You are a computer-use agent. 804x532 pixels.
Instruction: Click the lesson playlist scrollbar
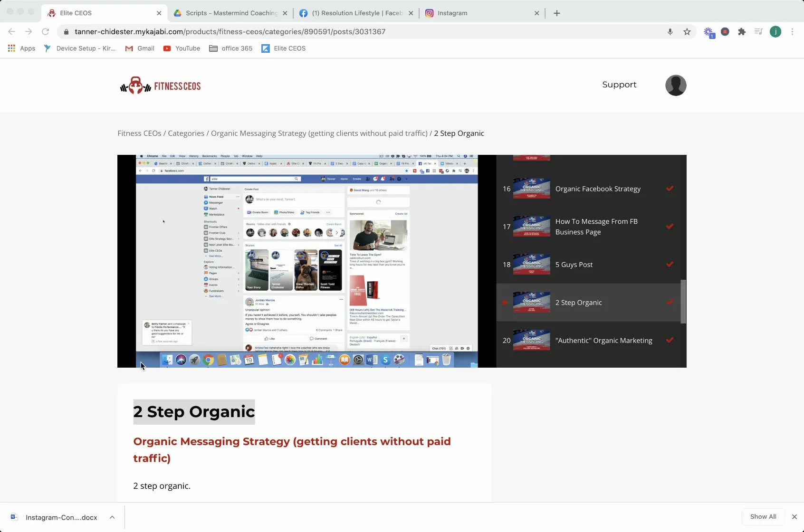[683, 302]
